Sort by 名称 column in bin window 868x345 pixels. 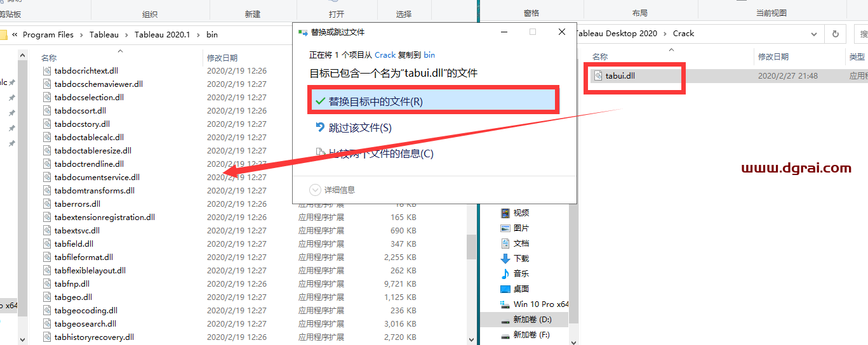[x=49, y=58]
